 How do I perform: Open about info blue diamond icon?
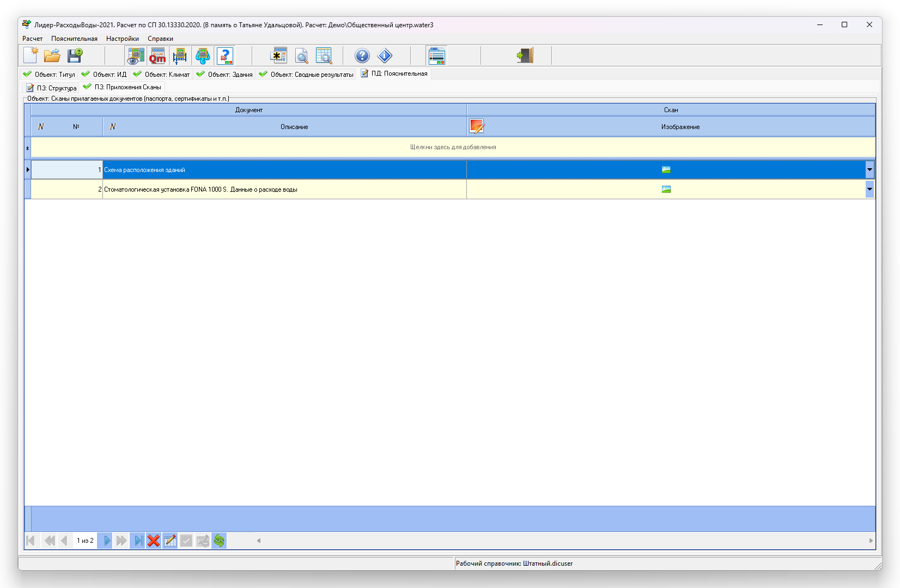point(385,56)
